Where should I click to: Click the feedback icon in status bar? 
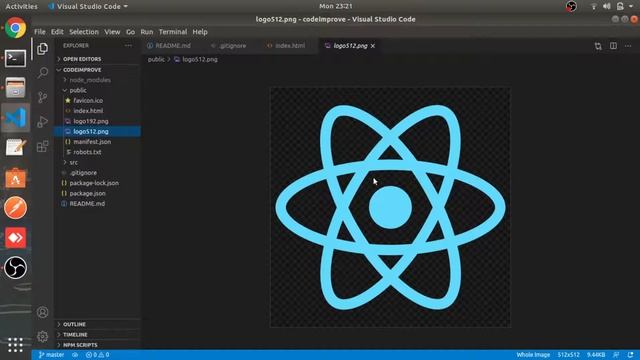[x=616, y=355]
